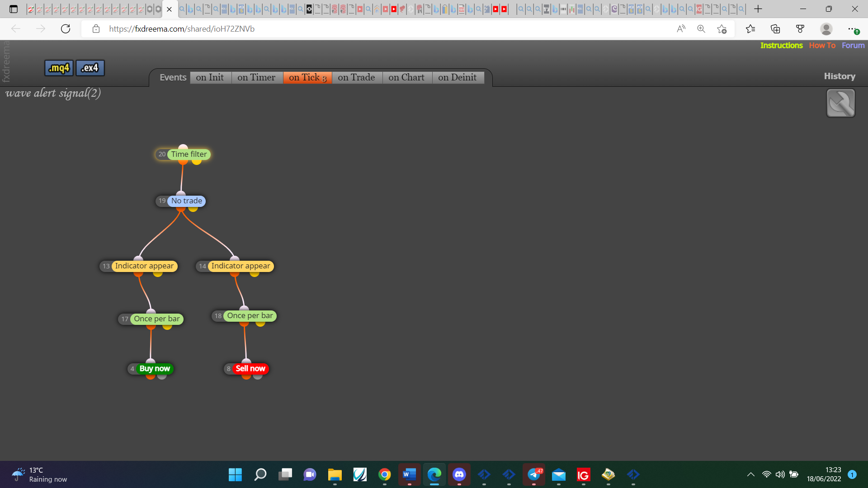The height and width of the screenshot is (488, 868).
Task: Open File Explorer from taskbar
Action: click(x=335, y=474)
